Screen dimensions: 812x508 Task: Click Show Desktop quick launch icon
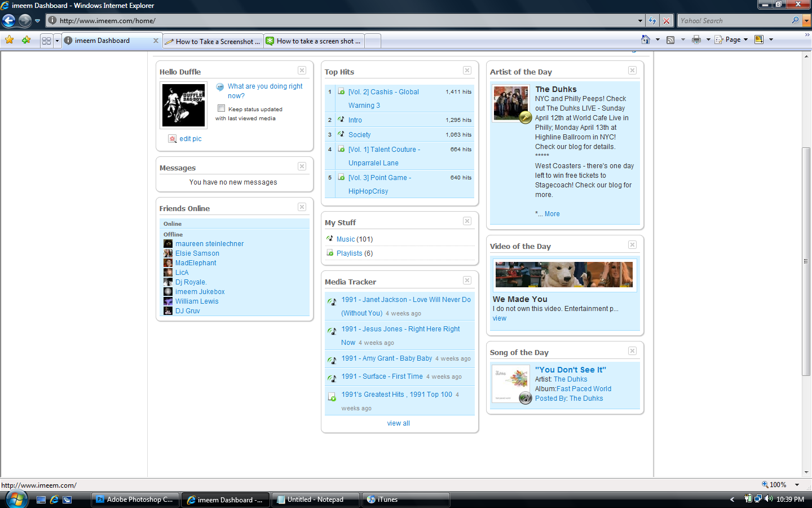pos(41,500)
